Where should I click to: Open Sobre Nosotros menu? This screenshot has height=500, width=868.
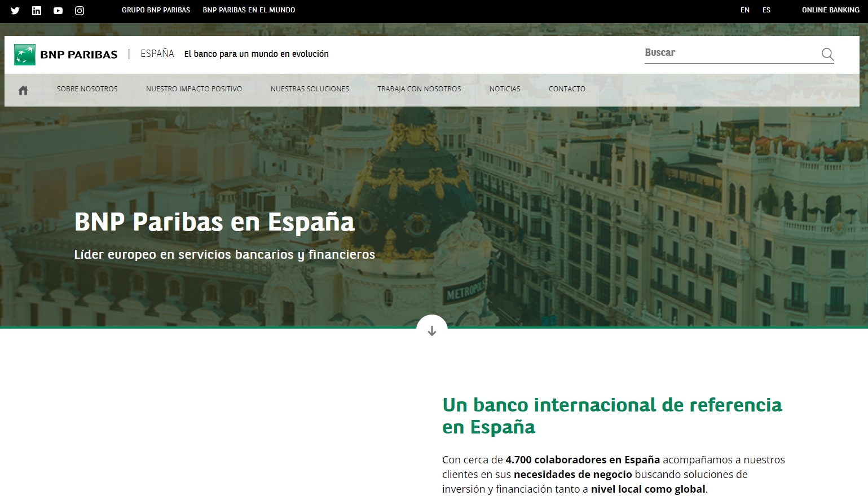coord(87,89)
